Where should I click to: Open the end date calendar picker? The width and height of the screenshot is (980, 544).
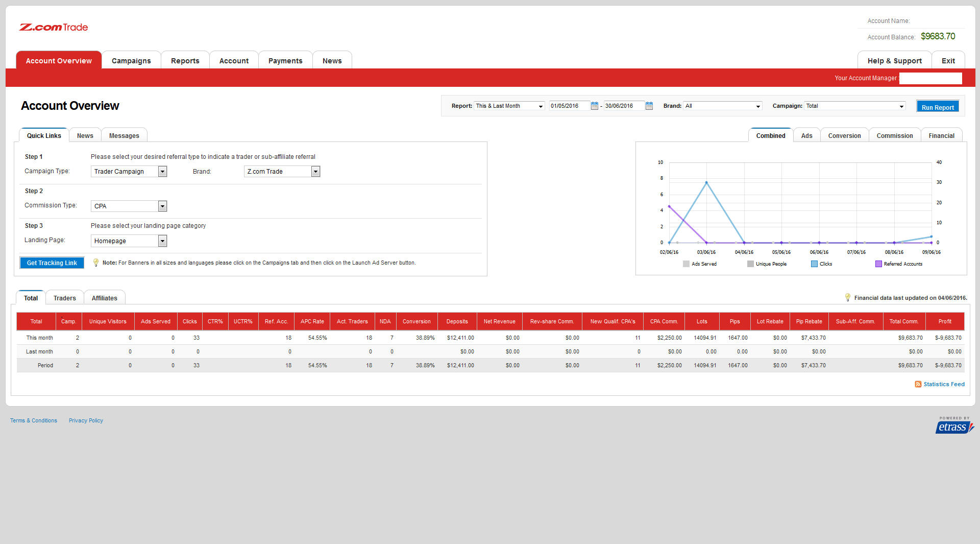649,106
